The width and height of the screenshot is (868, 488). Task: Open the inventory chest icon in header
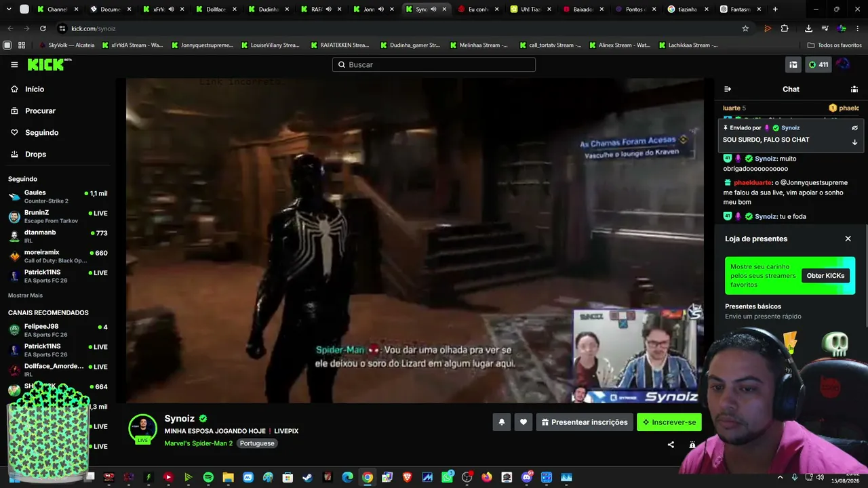pos(793,64)
